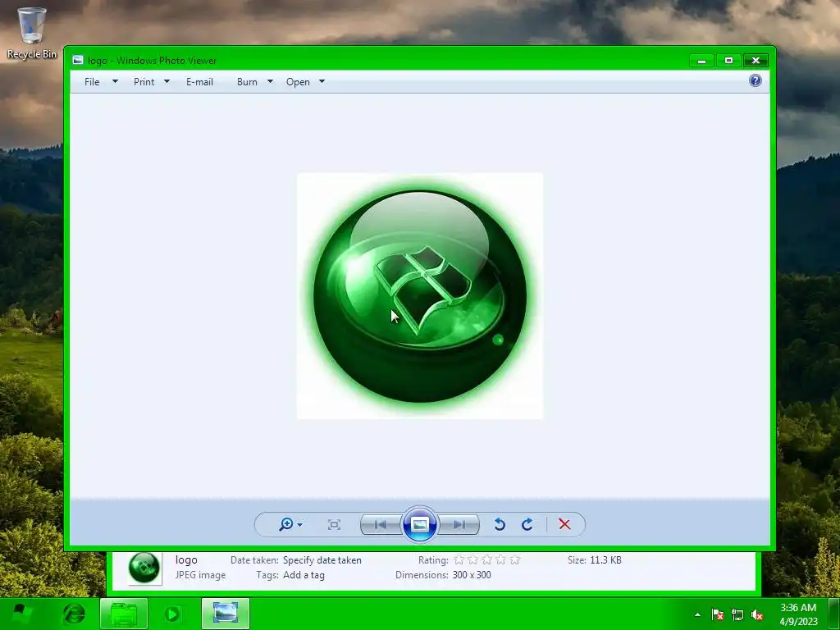Set rating to two stars
Viewport: 840px width, 630px height.
[473, 559]
